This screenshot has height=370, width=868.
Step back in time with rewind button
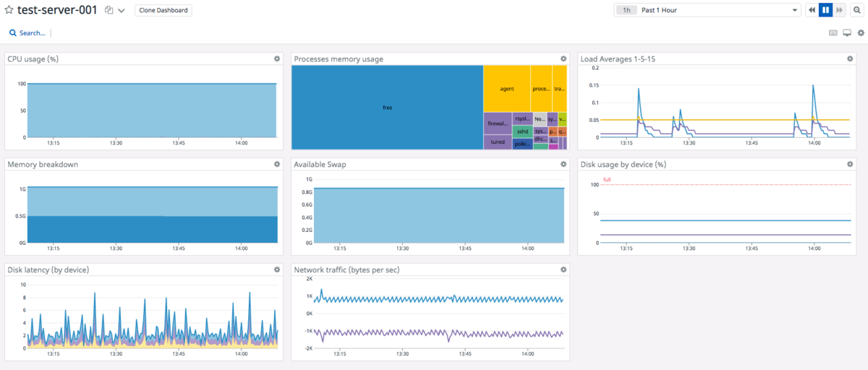pos(812,10)
